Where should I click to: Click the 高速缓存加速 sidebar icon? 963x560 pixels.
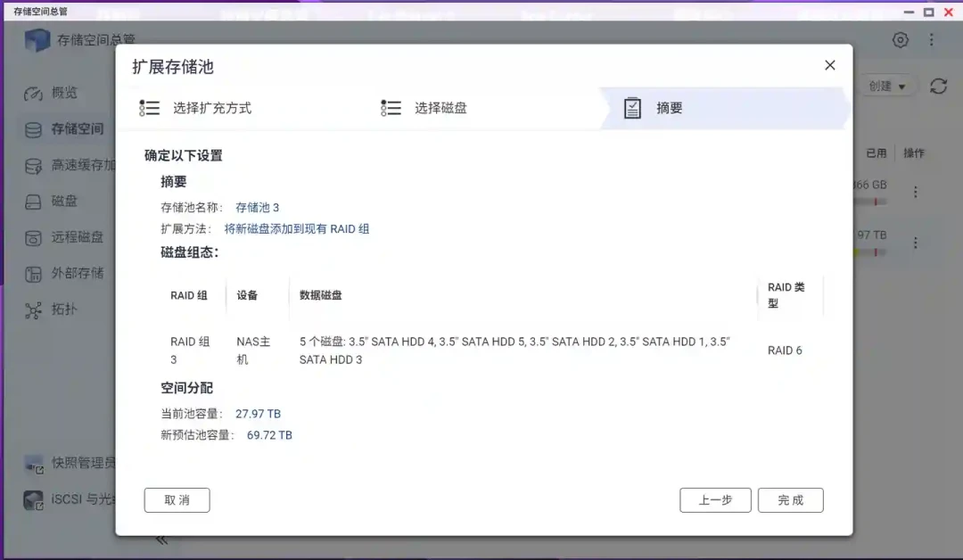tap(33, 166)
